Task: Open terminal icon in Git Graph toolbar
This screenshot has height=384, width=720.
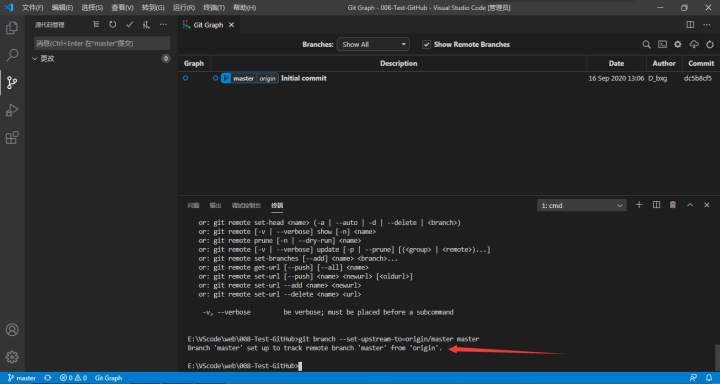Action: [x=662, y=45]
